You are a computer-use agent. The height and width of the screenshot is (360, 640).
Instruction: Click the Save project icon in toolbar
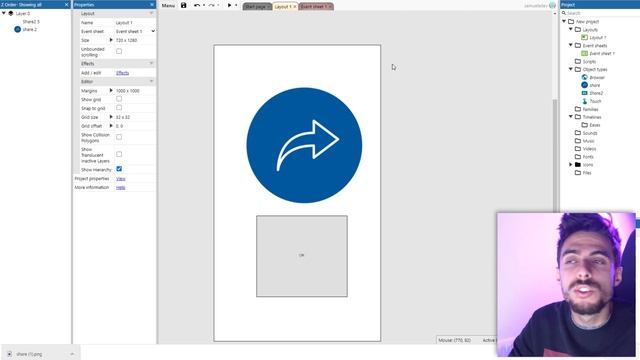tap(184, 5)
